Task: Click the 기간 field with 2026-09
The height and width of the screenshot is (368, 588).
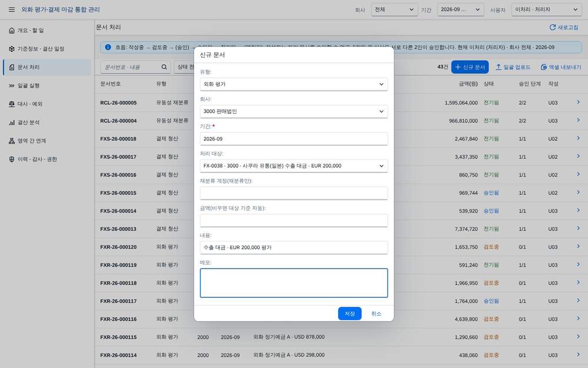Action: click(x=293, y=138)
